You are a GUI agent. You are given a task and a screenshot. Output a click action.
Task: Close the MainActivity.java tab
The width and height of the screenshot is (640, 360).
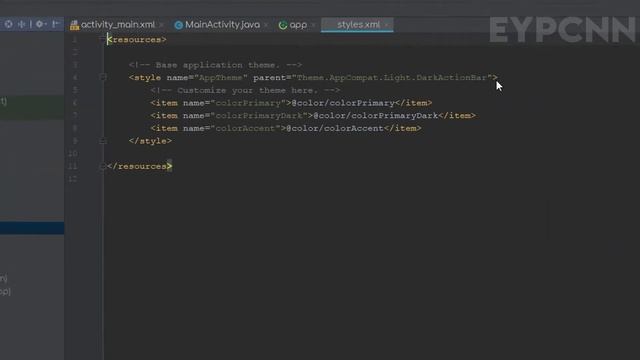[266, 25]
